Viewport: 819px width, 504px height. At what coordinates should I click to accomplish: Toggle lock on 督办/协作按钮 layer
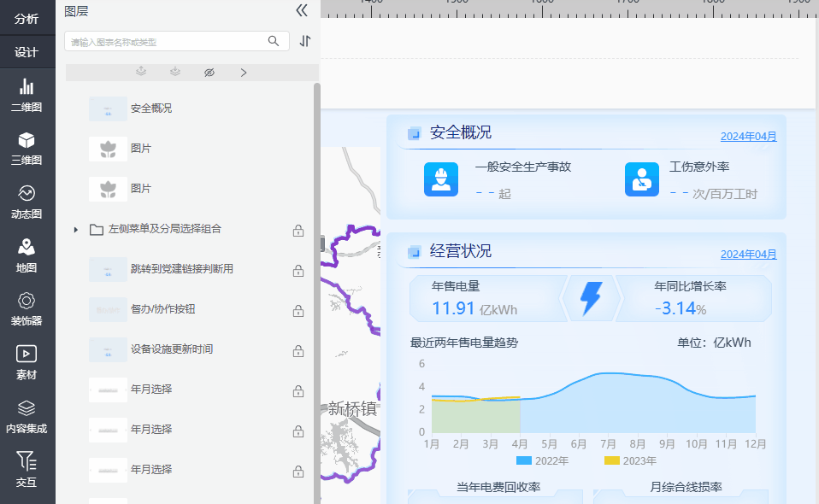tap(298, 310)
